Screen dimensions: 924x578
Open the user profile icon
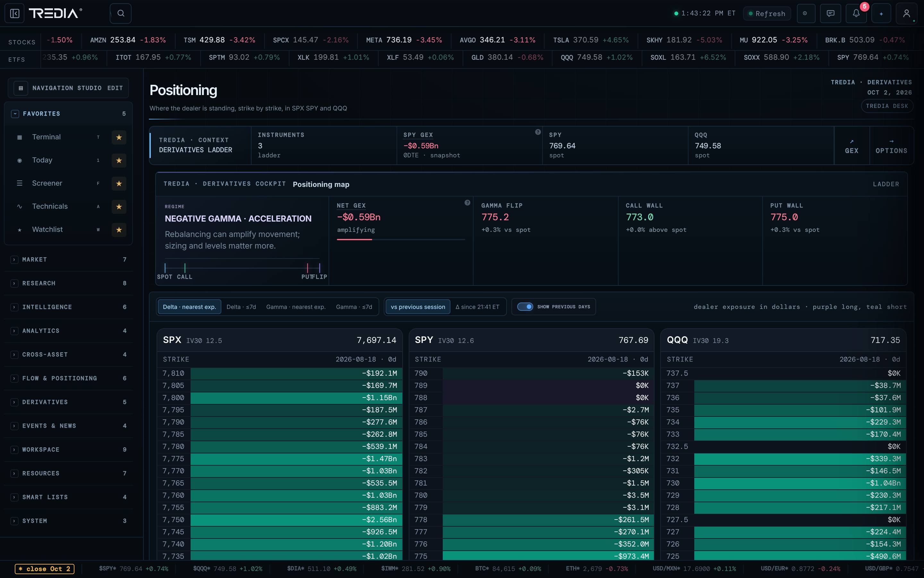click(x=906, y=13)
